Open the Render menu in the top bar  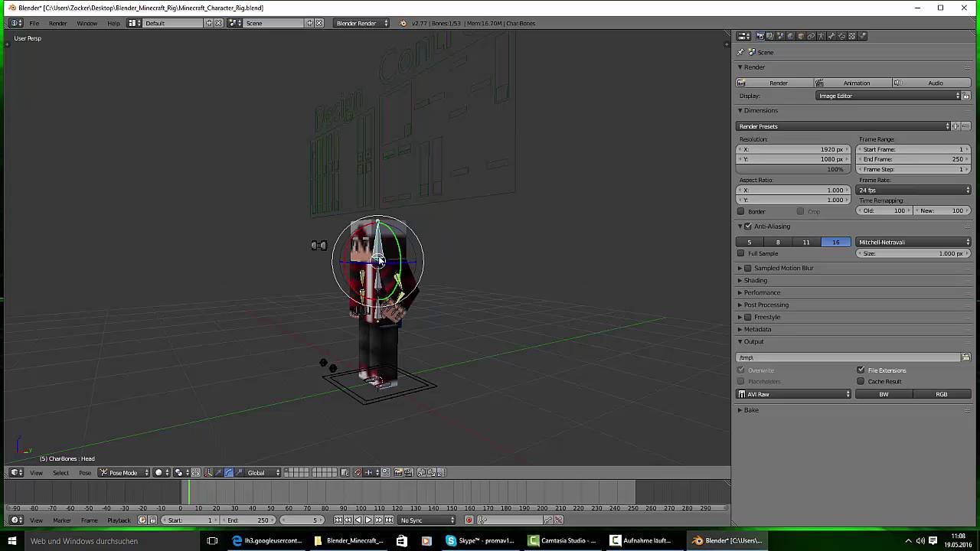(x=58, y=23)
